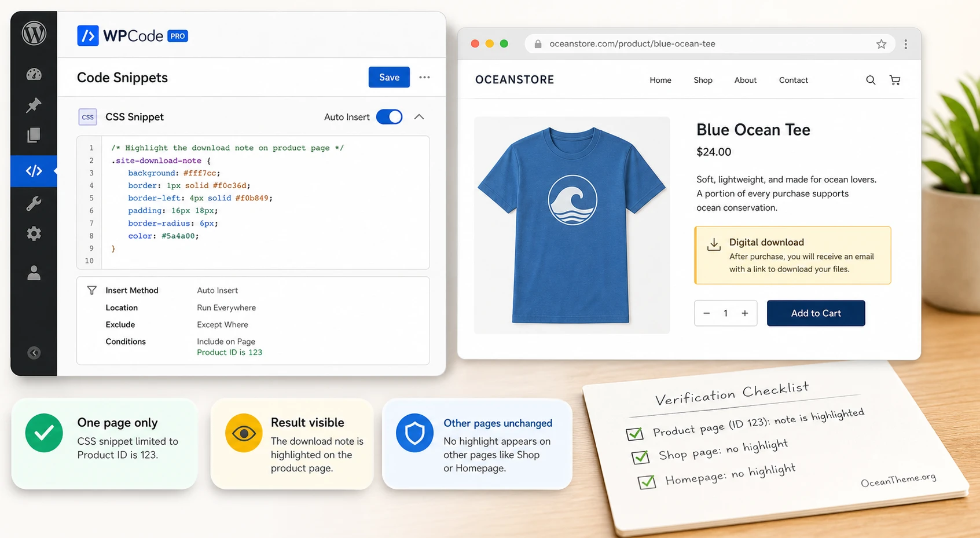Click the download icon in Digital download note
The image size is (980, 538).
click(x=714, y=244)
